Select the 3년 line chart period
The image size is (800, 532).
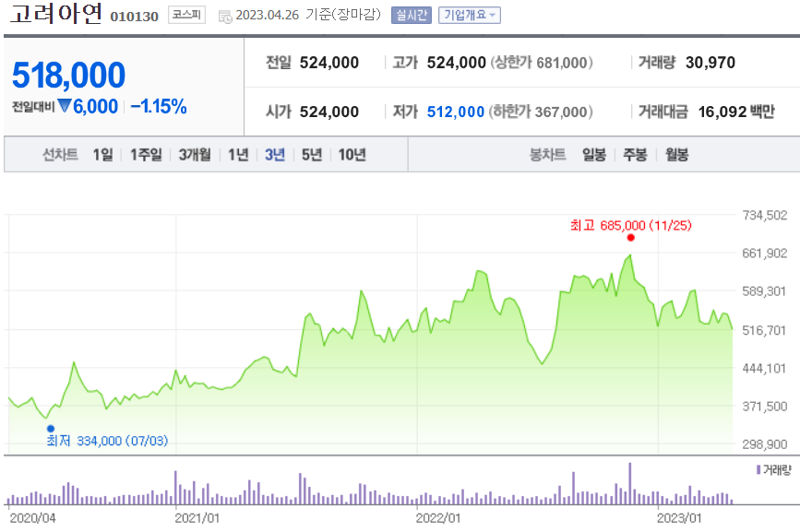pos(274,154)
